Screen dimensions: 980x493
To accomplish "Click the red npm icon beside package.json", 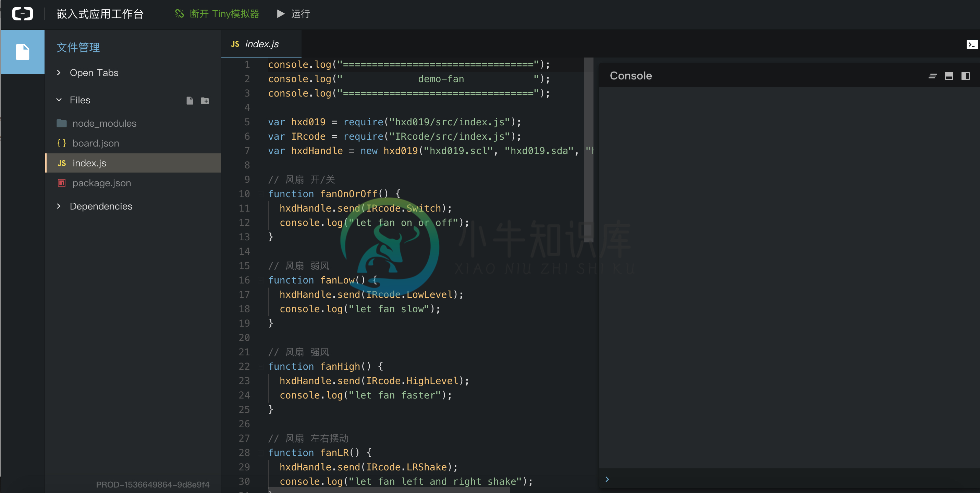I will [62, 183].
